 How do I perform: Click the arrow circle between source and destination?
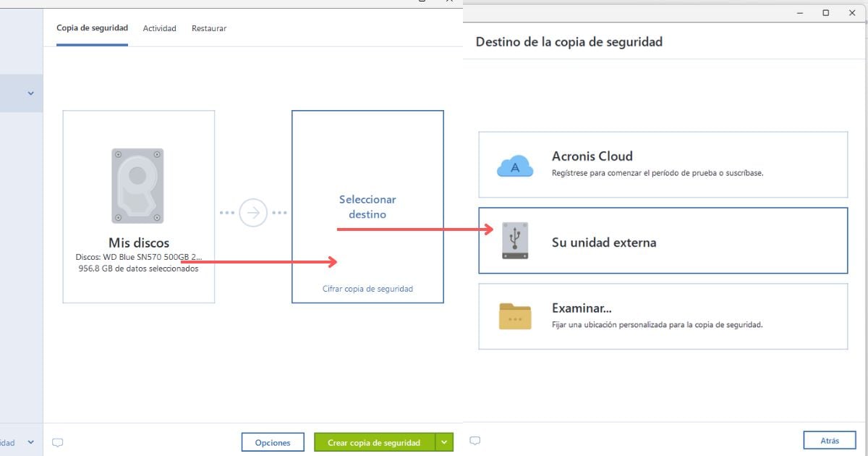pos(253,213)
